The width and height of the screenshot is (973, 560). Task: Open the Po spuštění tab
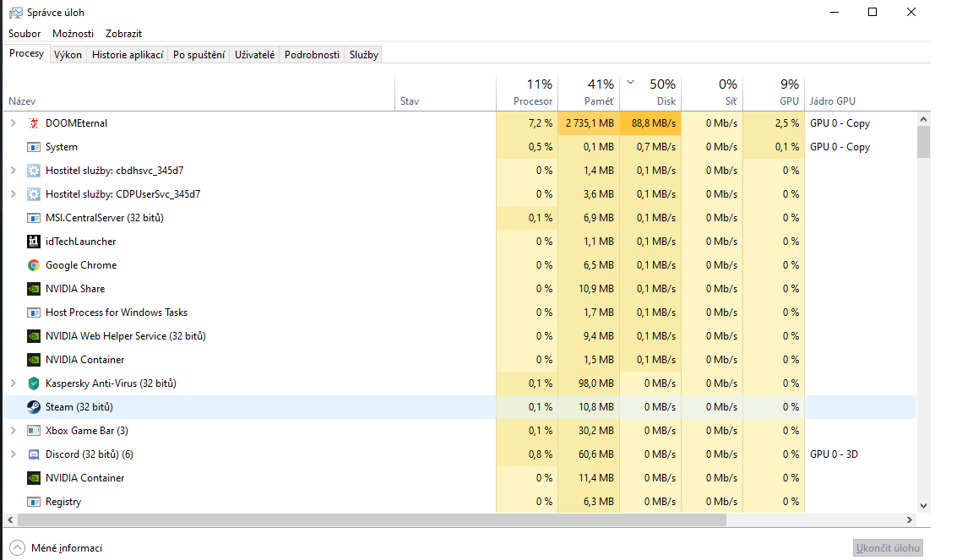click(198, 55)
